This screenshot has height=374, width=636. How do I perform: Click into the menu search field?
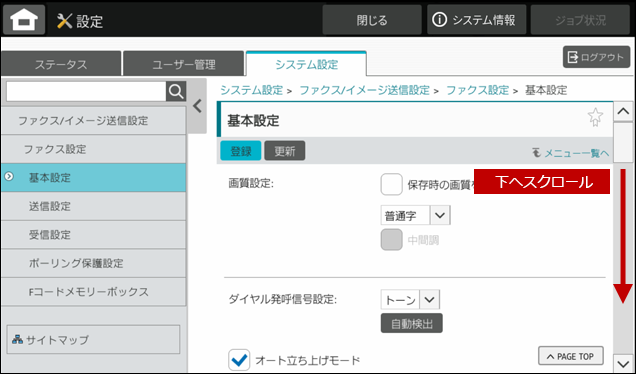pos(86,92)
